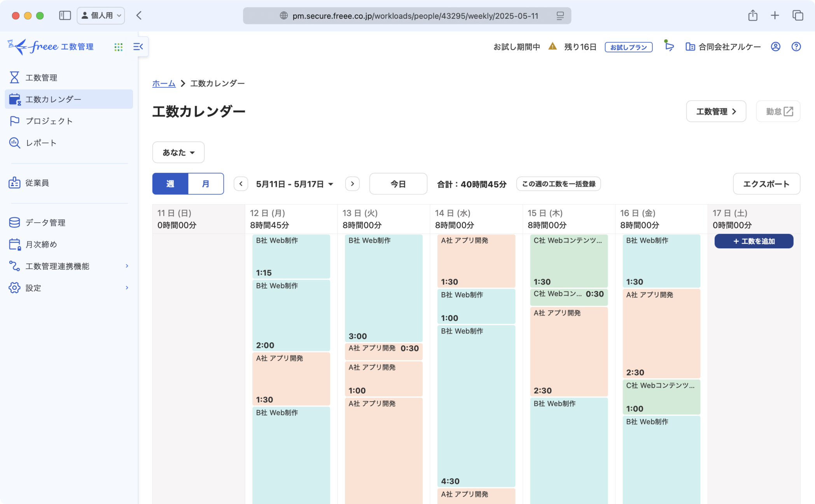Click Safari back navigation arrow
This screenshot has height=504, width=815.
click(x=139, y=16)
